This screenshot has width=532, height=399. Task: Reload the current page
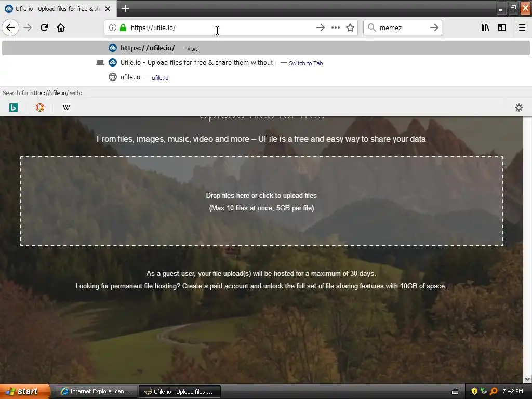coord(44,28)
